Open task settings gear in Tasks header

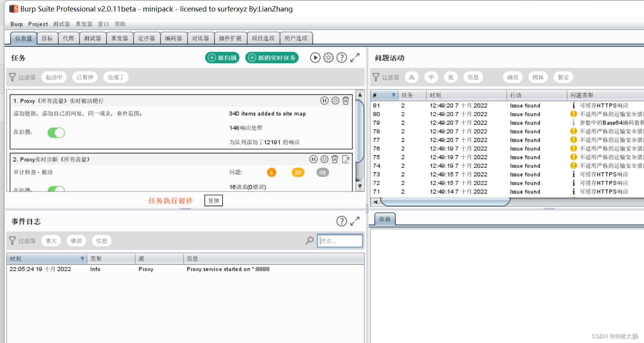[329, 58]
